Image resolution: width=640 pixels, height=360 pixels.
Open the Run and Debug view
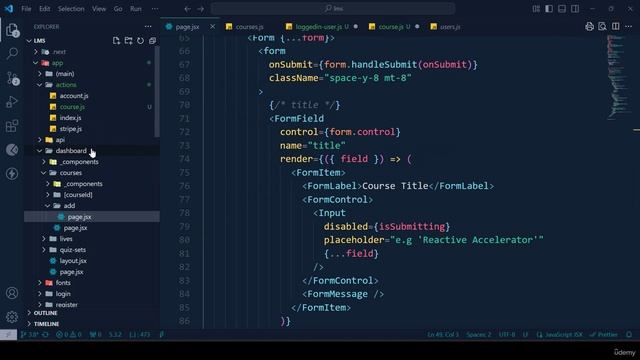pos(12,102)
